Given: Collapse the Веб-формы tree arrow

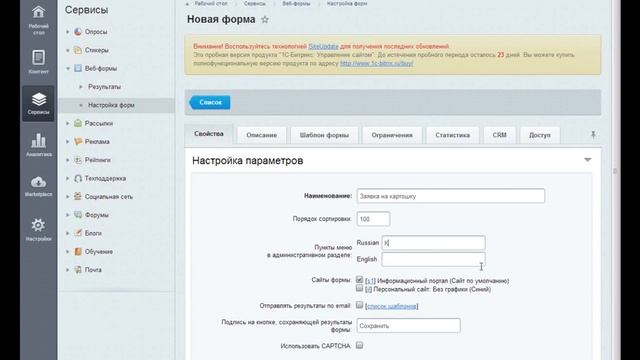Looking at the screenshot, I should coord(68,68).
